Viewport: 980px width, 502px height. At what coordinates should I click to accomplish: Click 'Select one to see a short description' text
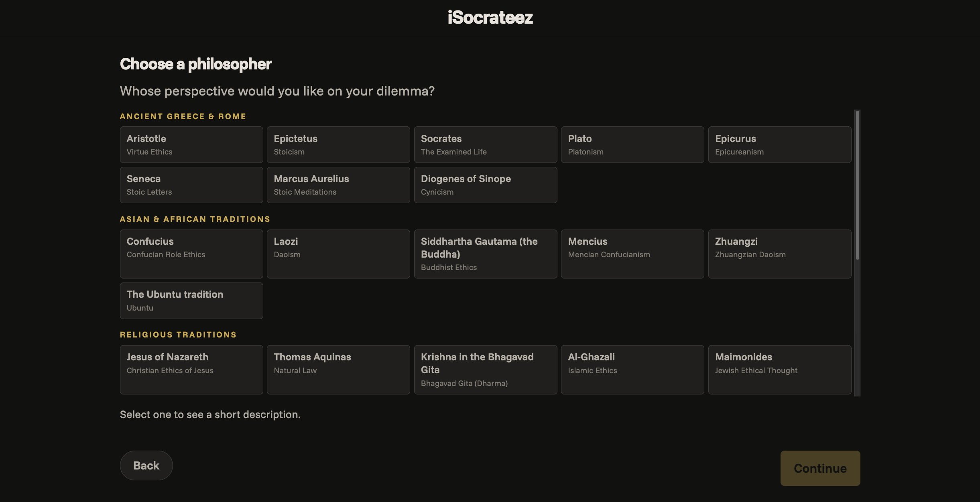(x=210, y=415)
